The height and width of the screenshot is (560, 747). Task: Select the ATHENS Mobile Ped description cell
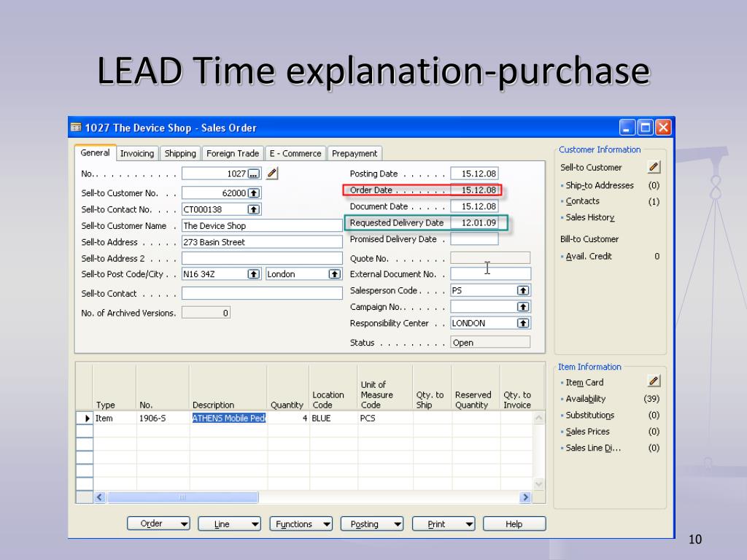pyautogui.click(x=228, y=418)
